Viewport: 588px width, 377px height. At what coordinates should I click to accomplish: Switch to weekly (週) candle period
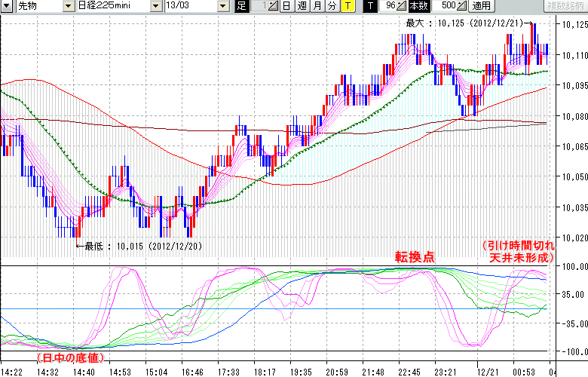coord(302,6)
